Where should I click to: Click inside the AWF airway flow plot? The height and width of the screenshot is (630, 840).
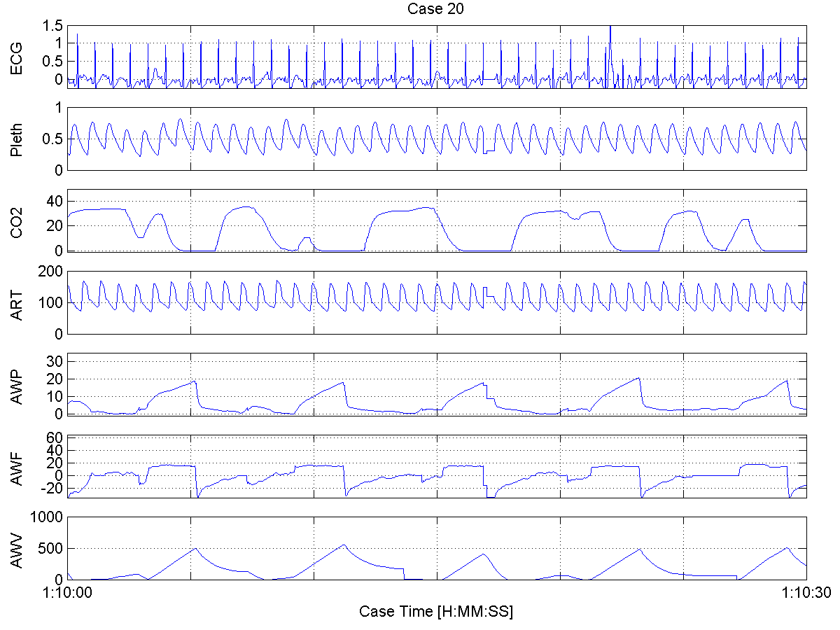pos(437,466)
